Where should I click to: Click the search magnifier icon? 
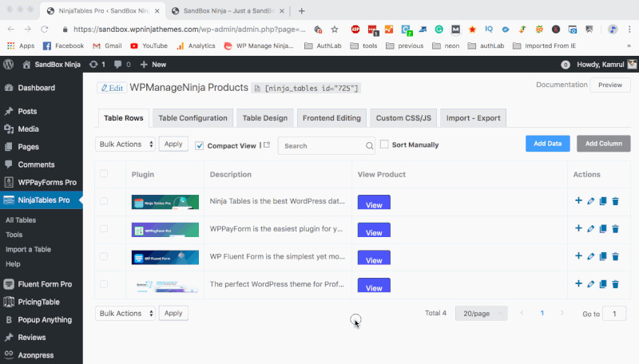[x=369, y=146]
